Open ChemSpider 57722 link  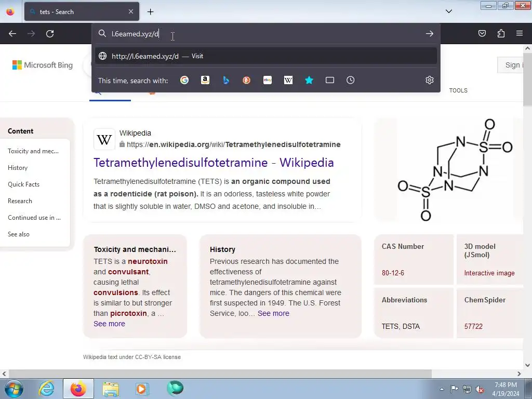click(x=473, y=326)
